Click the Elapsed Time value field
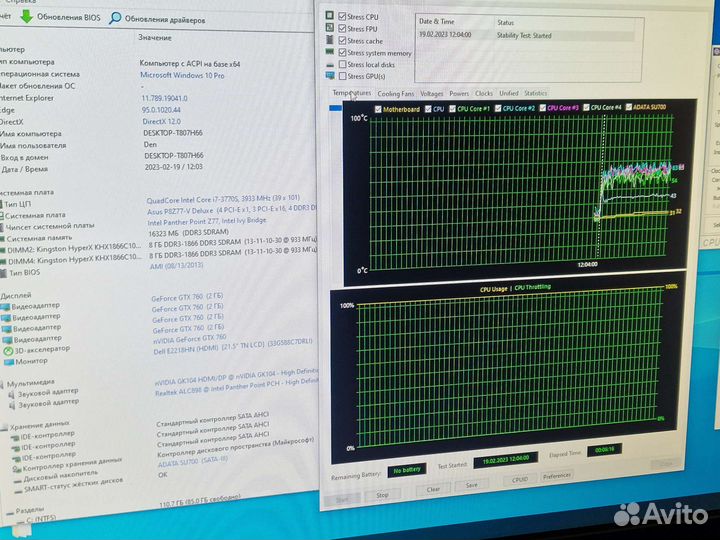Image resolution: width=720 pixels, height=540 pixels. (605, 450)
